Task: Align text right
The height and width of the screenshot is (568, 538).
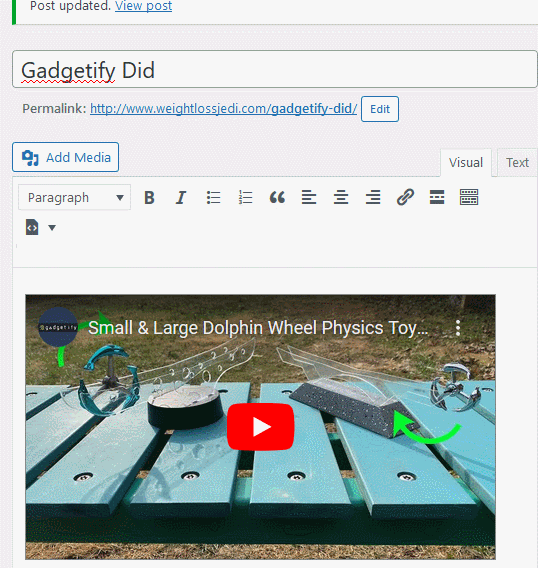Action: tap(373, 197)
